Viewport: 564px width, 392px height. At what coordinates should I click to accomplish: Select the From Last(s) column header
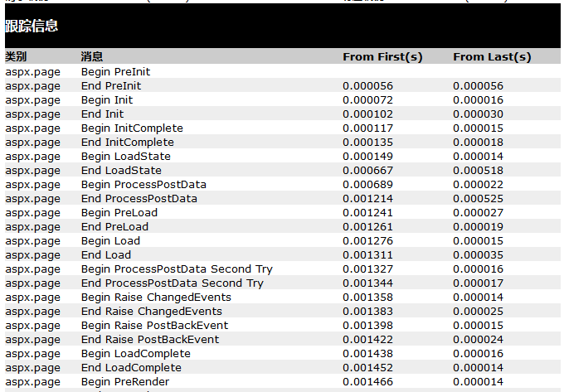point(492,56)
